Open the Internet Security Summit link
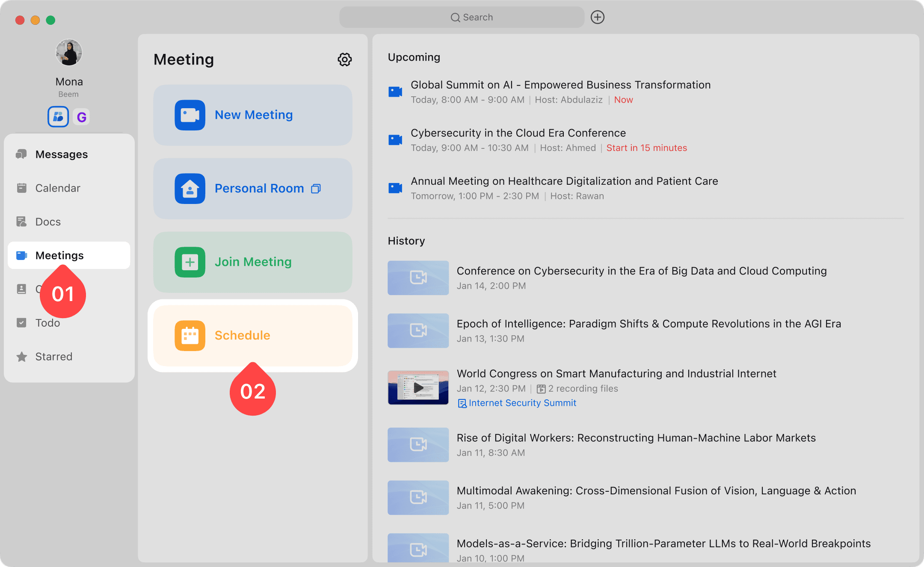Image resolution: width=924 pixels, height=567 pixels. tap(522, 403)
